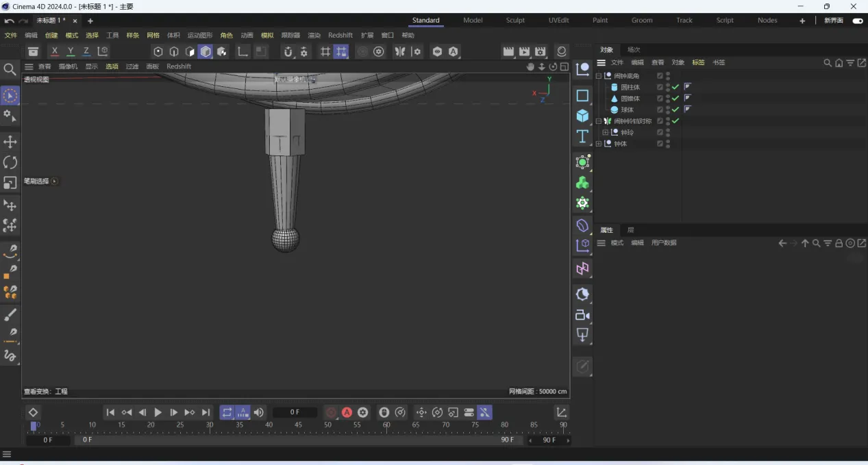Open the timeline curve editor icon
The image size is (868, 465).
pos(561,412)
